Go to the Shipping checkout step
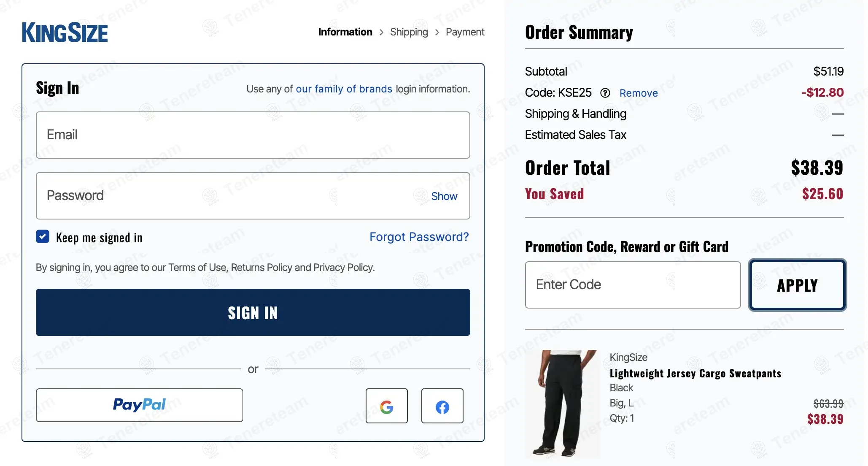Viewport: 868px width, 466px height. pos(409,32)
